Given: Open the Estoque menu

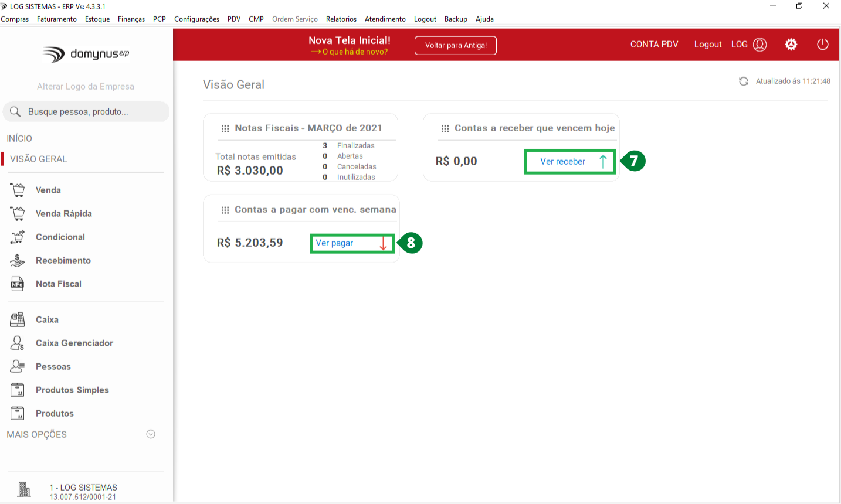Looking at the screenshot, I should (x=97, y=19).
